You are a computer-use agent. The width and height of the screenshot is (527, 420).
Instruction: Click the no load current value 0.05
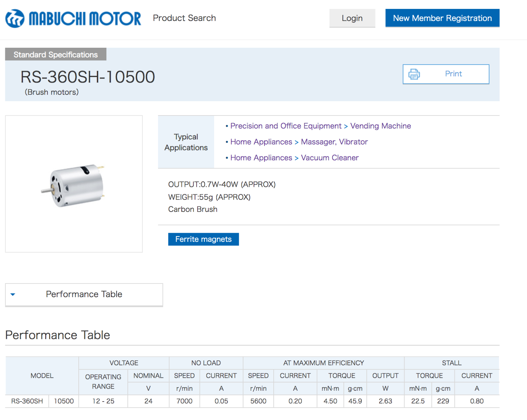221,401
